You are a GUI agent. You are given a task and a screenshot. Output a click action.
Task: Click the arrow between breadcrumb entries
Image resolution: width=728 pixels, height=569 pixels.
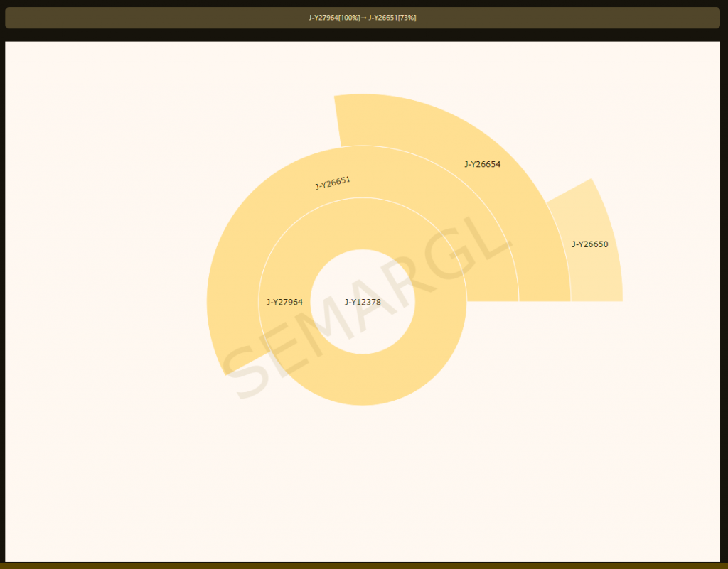(x=364, y=18)
